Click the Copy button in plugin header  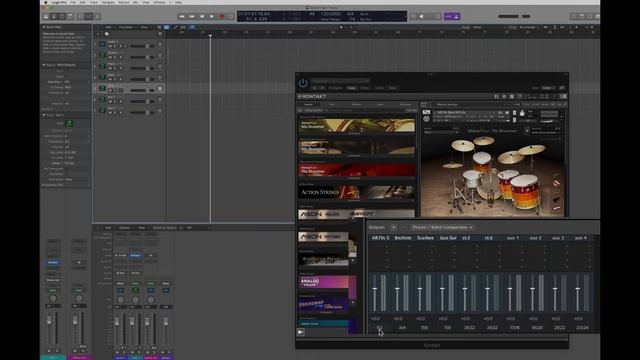[x=351, y=88]
